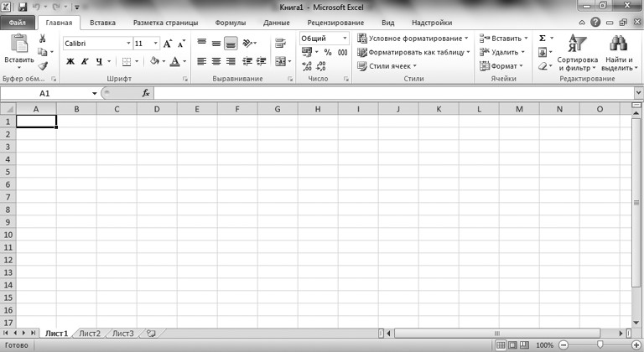Expand the Общий number format dropdown
The image size is (644, 352).
(x=345, y=39)
